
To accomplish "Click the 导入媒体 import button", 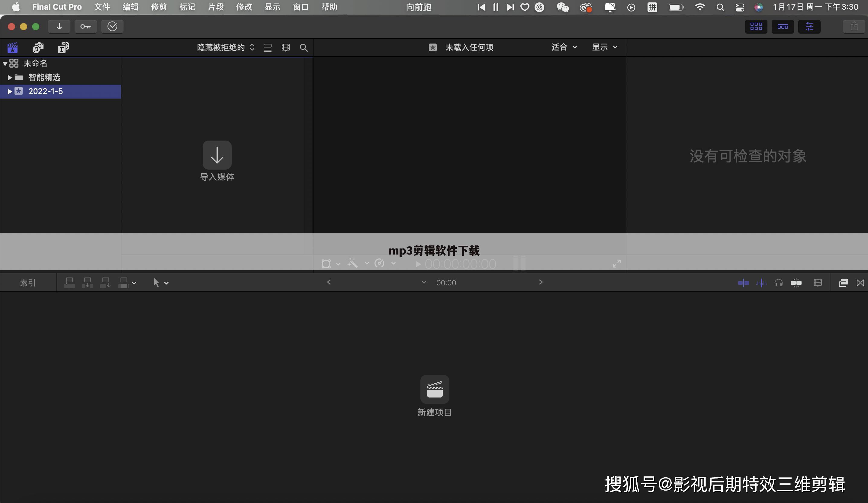I will (x=217, y=155).
